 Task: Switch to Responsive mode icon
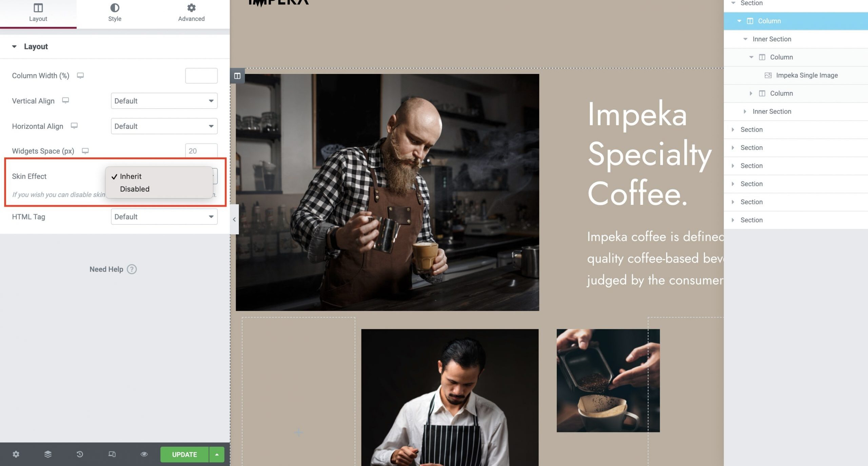(x=112, y=454)
